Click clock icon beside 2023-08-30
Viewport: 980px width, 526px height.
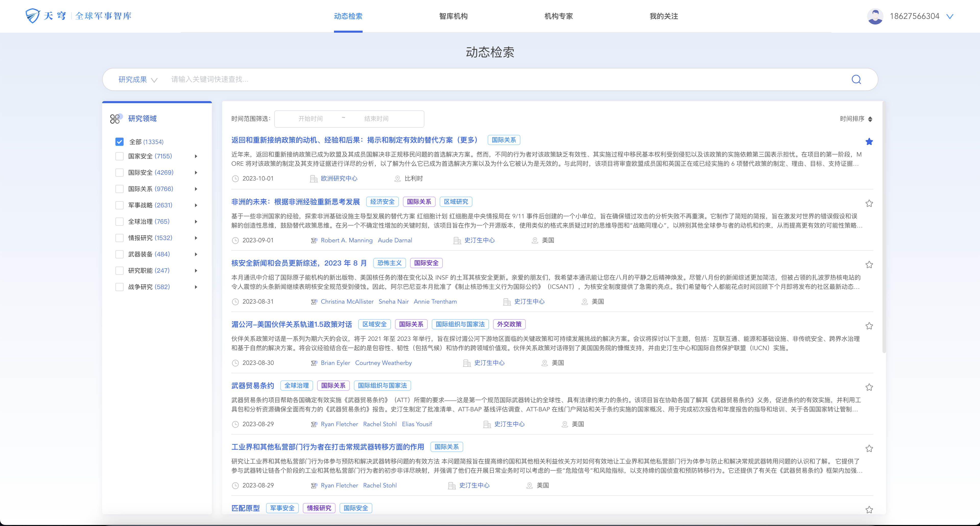pos(235,363)
